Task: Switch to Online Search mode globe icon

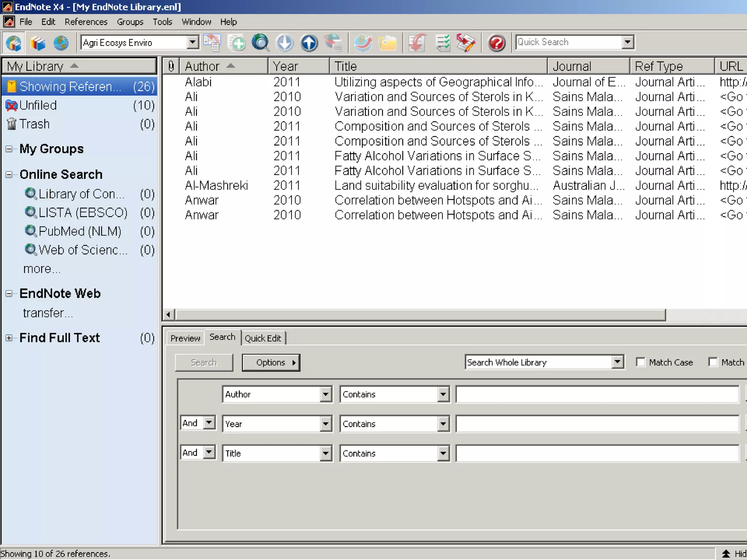Action: [x=61, y=43]
